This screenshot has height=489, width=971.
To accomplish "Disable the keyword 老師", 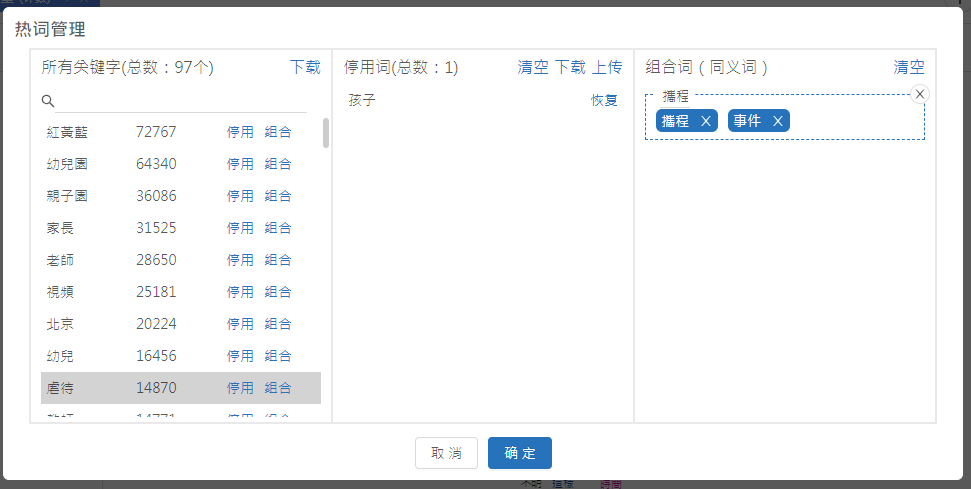I will click(240, 260).
